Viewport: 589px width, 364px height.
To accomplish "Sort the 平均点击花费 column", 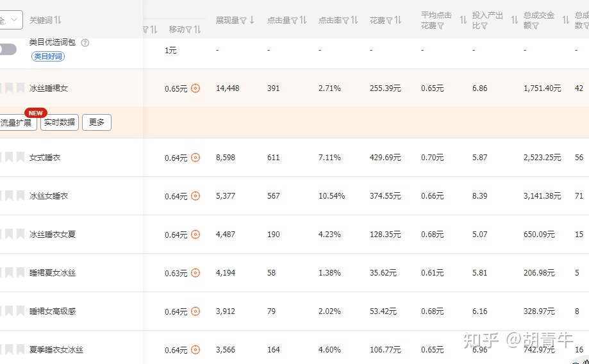I will point(463,20).
